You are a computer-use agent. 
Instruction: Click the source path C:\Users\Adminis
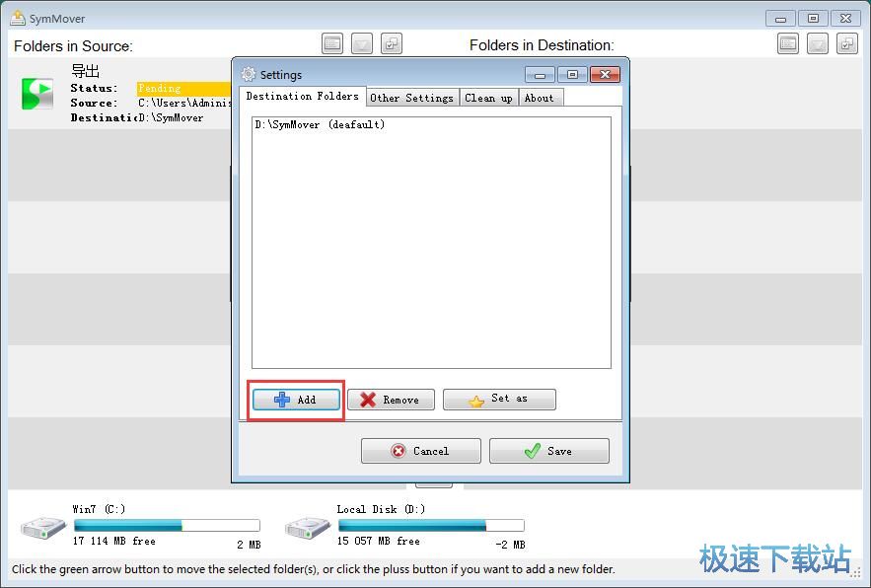tap(184, 103)
